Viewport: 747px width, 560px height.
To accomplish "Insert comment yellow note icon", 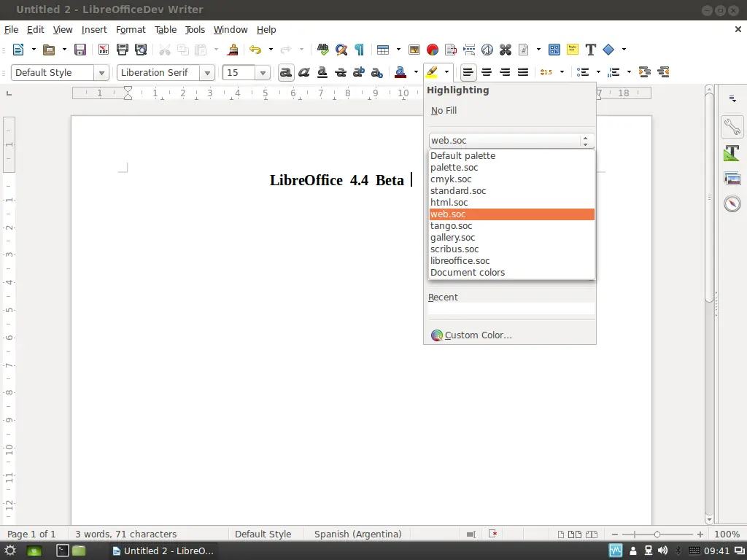I will (573, 50).
